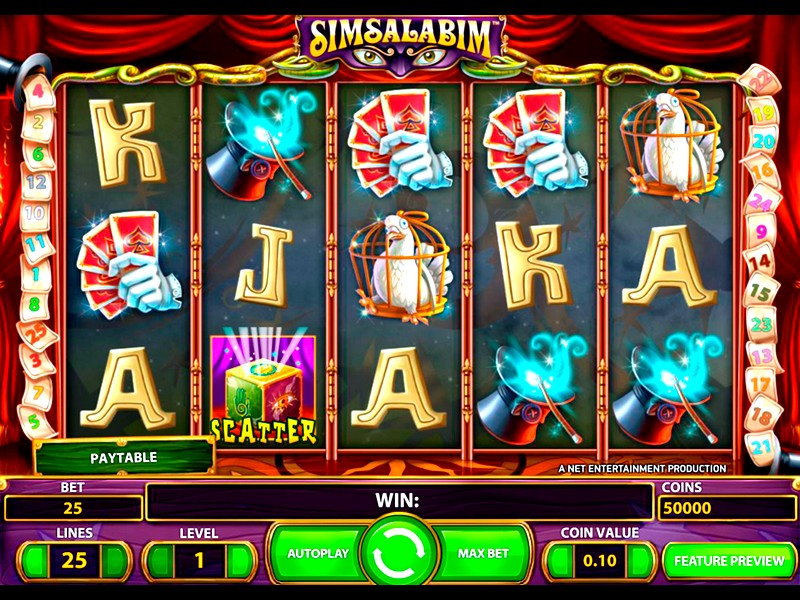Image resolution: width=800 pixels, height=600 pixels.
Task: Click the caged dove on the fifth reel
Action: coord(670,146)
